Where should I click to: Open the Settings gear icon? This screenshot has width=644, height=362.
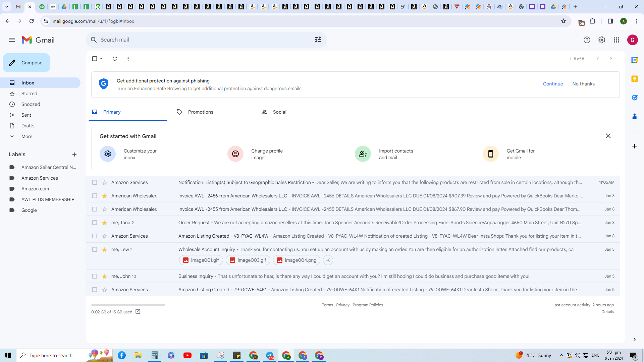click(x=602, y=40)
